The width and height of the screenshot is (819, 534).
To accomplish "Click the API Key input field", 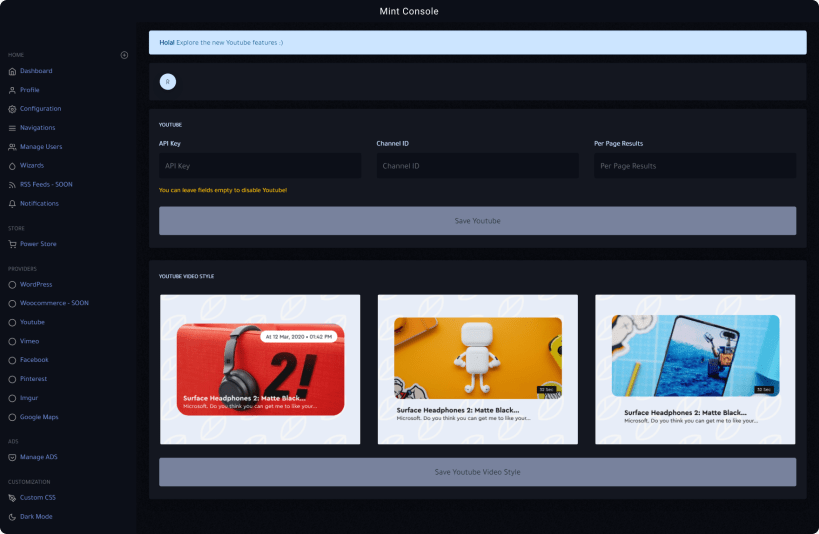I will point(260,166).
